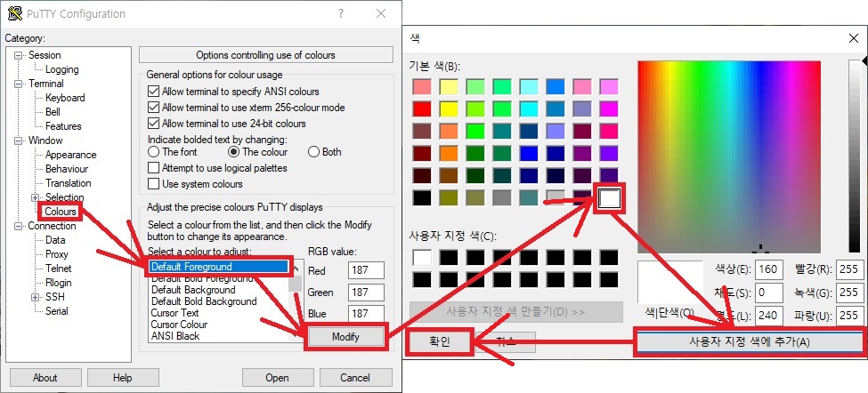Open the Appearance category
The image size is (868, 393).
(x=71, y=155)
